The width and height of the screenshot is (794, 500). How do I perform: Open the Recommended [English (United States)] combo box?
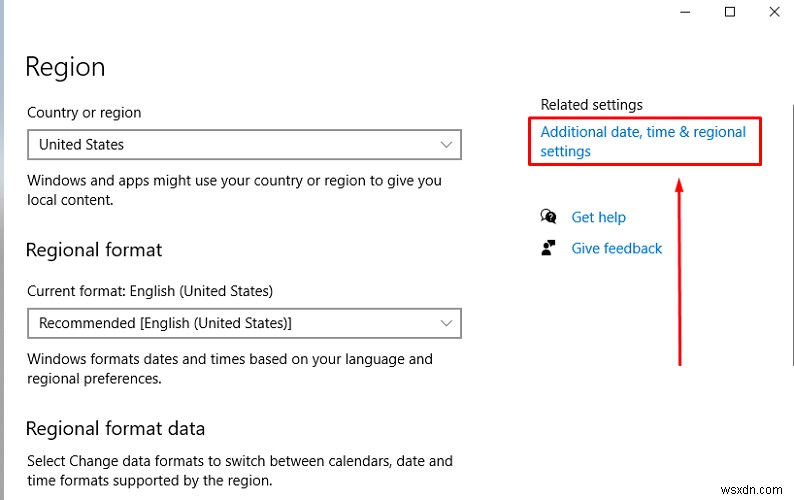(244, 323)
